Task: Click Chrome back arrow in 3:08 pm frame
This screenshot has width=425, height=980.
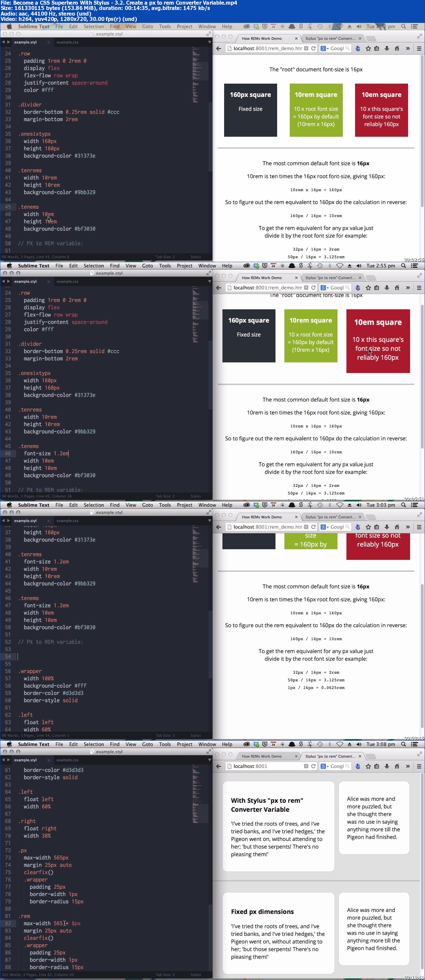Action: 218,766
